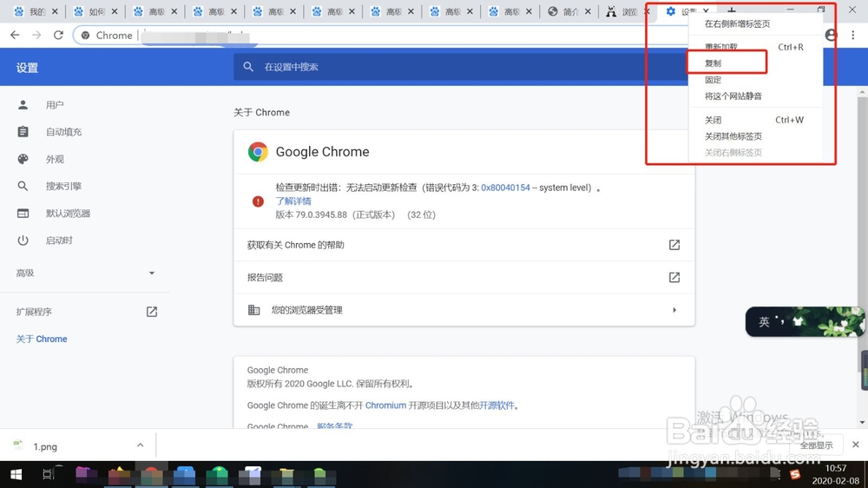This screenshot has height=488, width=868.
Task: Click the search magnifier in settings search bar
Action: (x=248, y=67)
